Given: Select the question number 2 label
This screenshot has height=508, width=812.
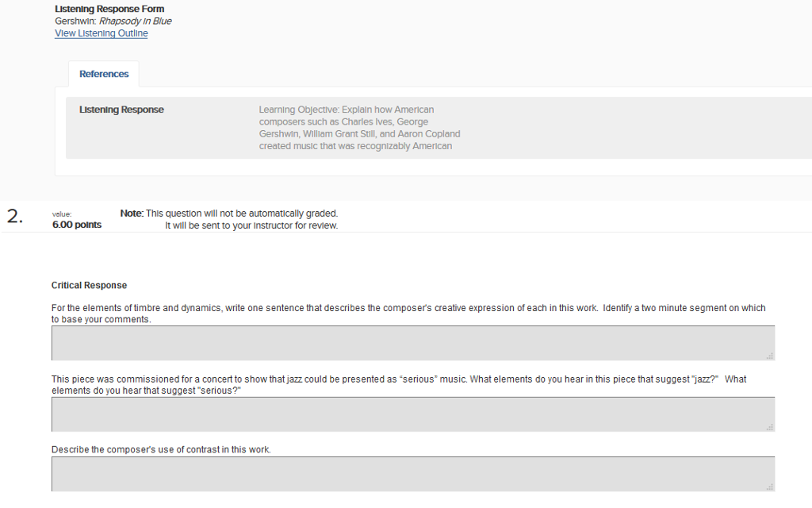Looking at the screenshot, I should [13, 215].
